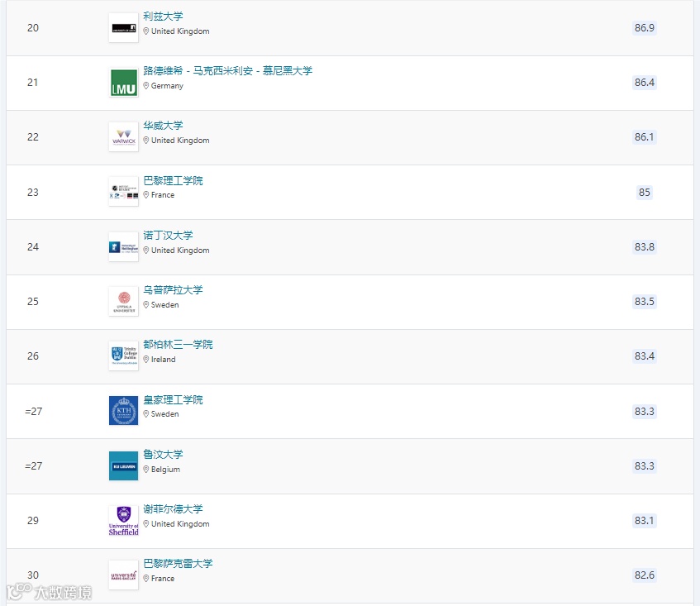The image size is (700, 606).
Task: Click the score 83.4
Action: [x=644, y=356]
